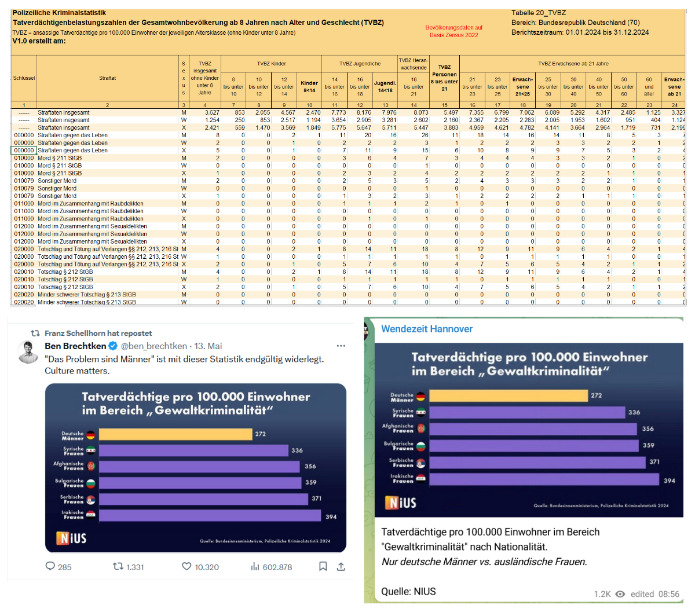Open the chart image inside the tweet
Viewport: 695px width, 616px height.
(x=195, y=468)
